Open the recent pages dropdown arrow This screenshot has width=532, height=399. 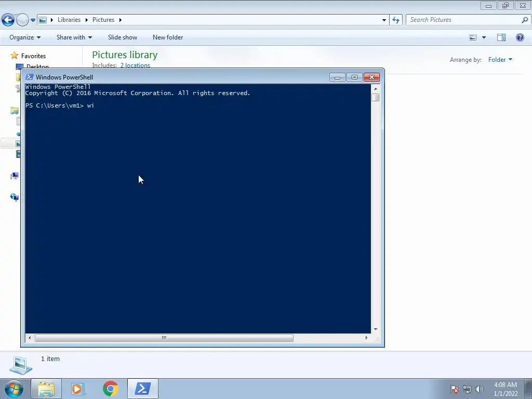pos(33,20)
